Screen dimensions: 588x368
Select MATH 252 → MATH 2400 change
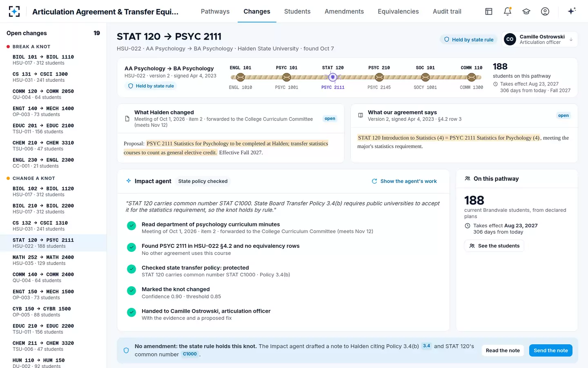click(x=53, y=260)
